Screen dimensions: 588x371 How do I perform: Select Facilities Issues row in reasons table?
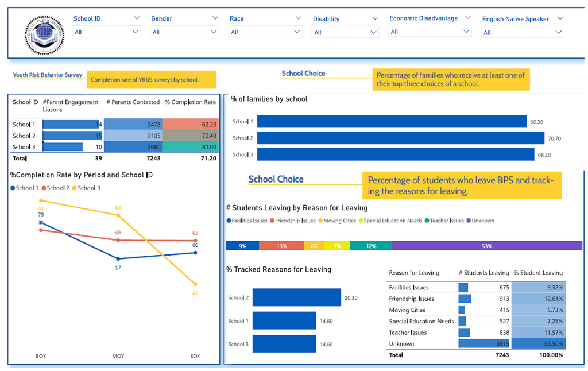click(x=476, y=287)
